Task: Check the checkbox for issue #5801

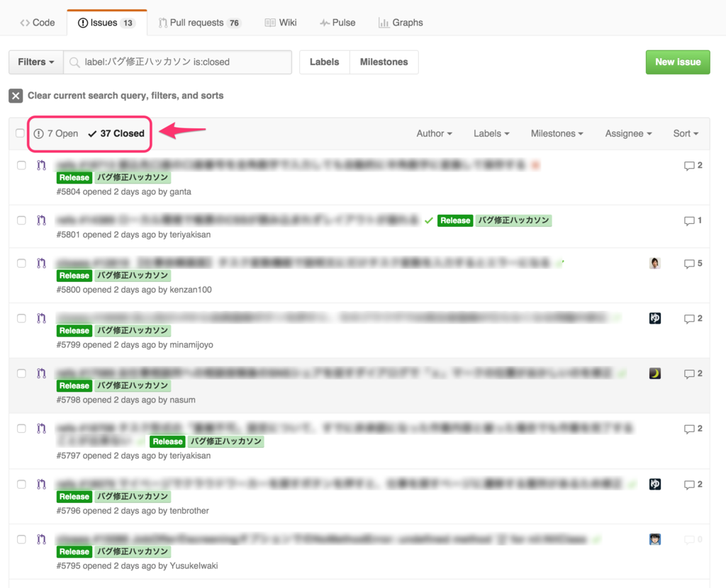Action: click(21, 220)
